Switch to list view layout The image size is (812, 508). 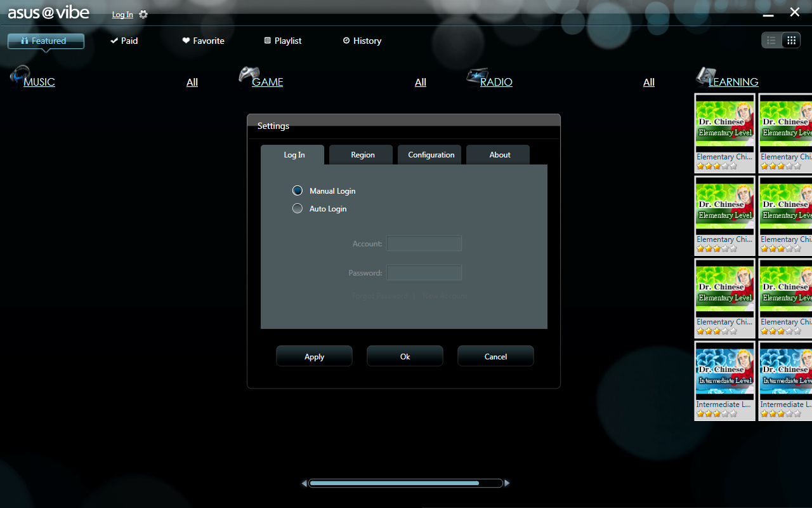tap(771, 41)
